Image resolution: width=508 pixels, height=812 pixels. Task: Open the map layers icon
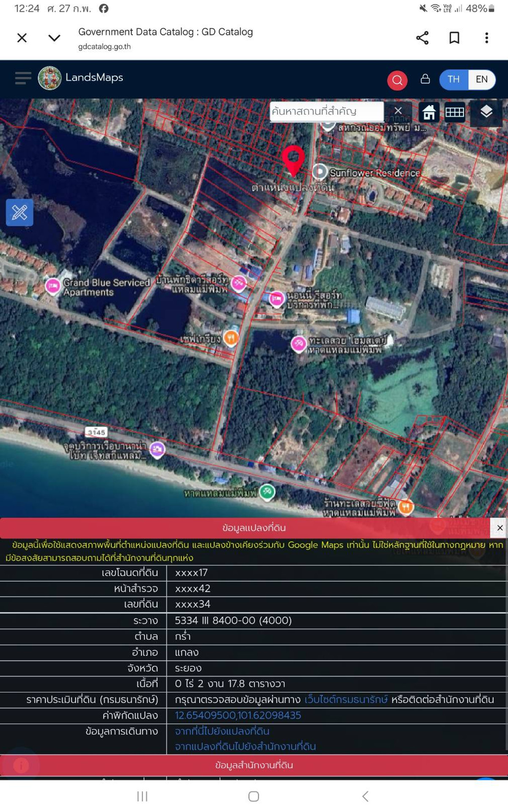click(x=486, y=112)
